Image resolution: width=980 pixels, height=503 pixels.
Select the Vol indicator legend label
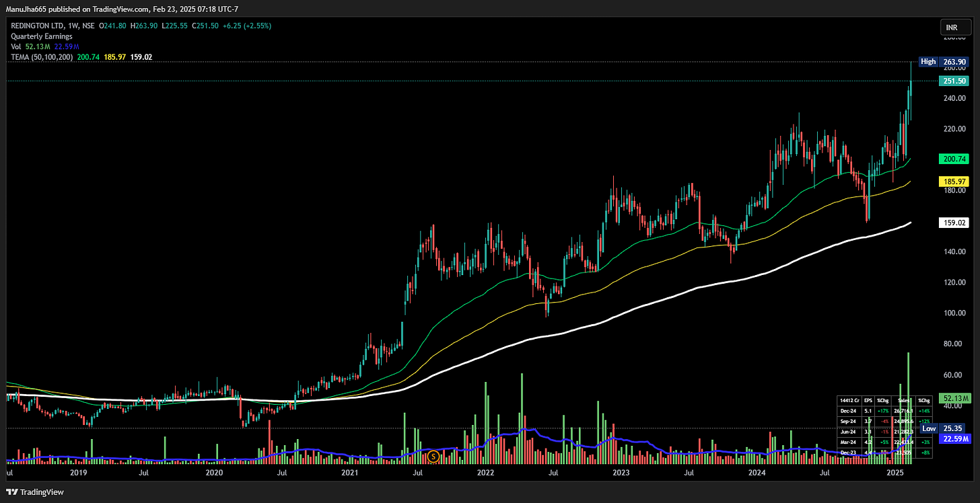pyautogui.click(x=16, y=46)
